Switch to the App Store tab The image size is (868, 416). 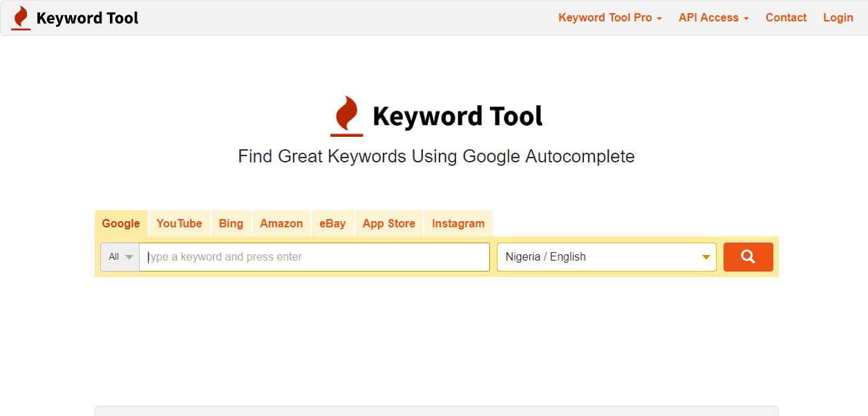click(x=389, y=224)
